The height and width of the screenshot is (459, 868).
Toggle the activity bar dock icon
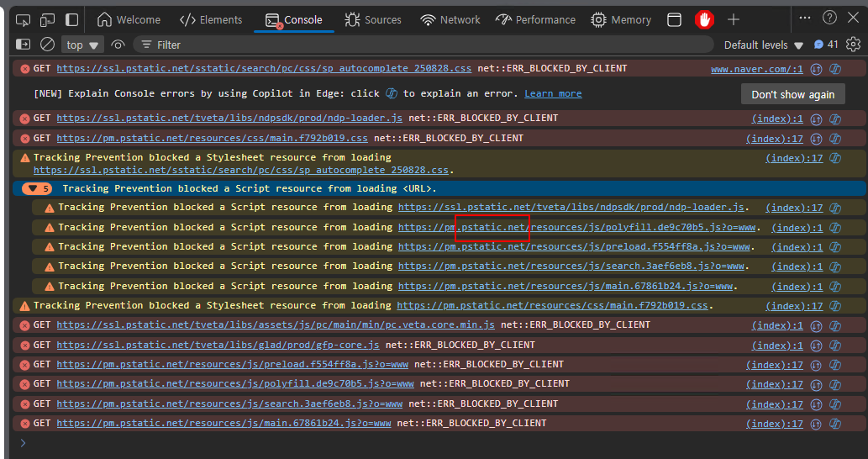click(x=72, y=20)
